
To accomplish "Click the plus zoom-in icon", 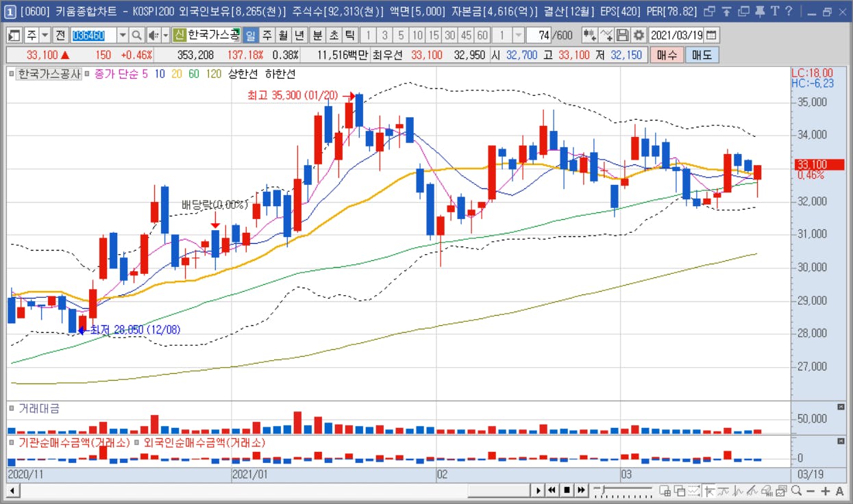I will [x=825, y=490].
